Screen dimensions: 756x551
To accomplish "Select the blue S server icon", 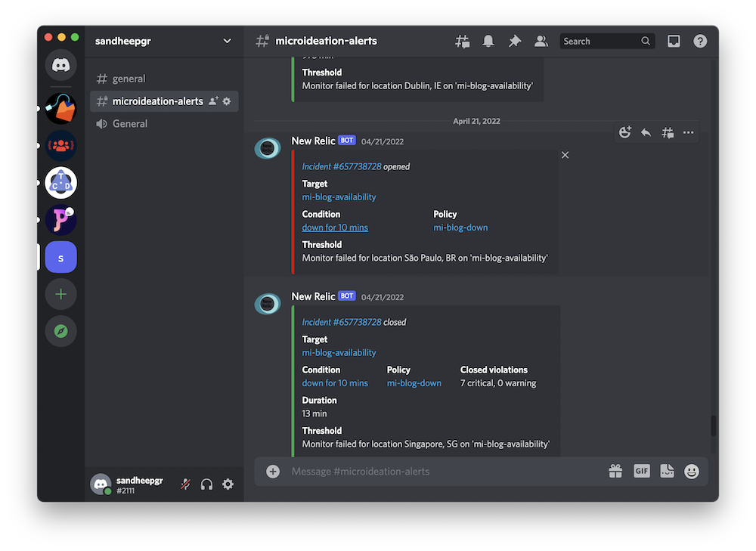I will tap(60, 258).
